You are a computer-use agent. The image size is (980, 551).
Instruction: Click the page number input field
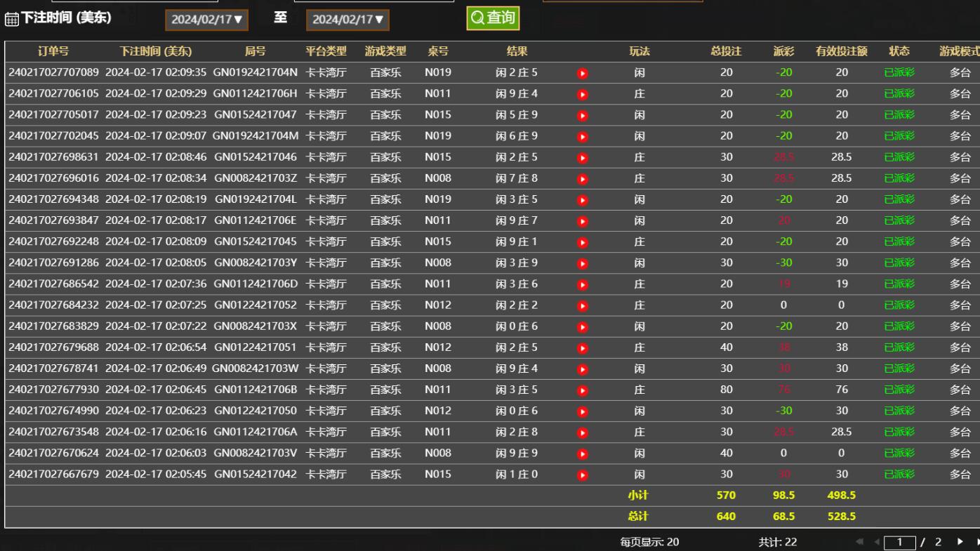899,542
